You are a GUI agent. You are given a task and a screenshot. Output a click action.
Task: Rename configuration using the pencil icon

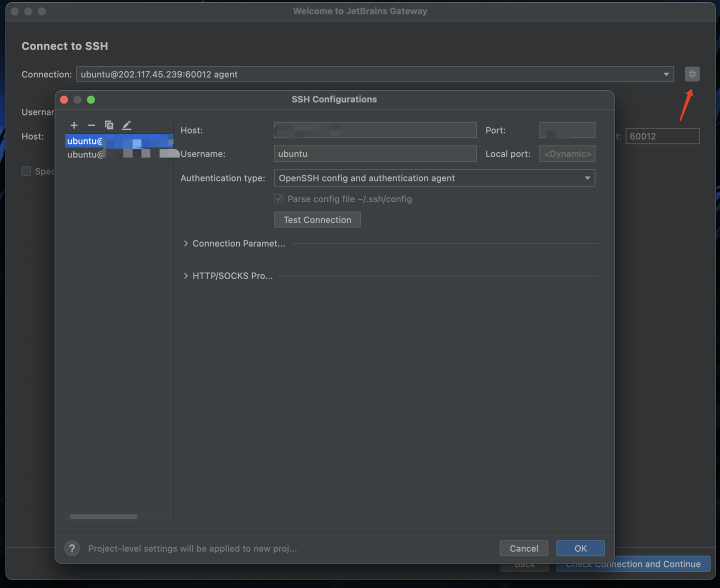pos(126,125)
